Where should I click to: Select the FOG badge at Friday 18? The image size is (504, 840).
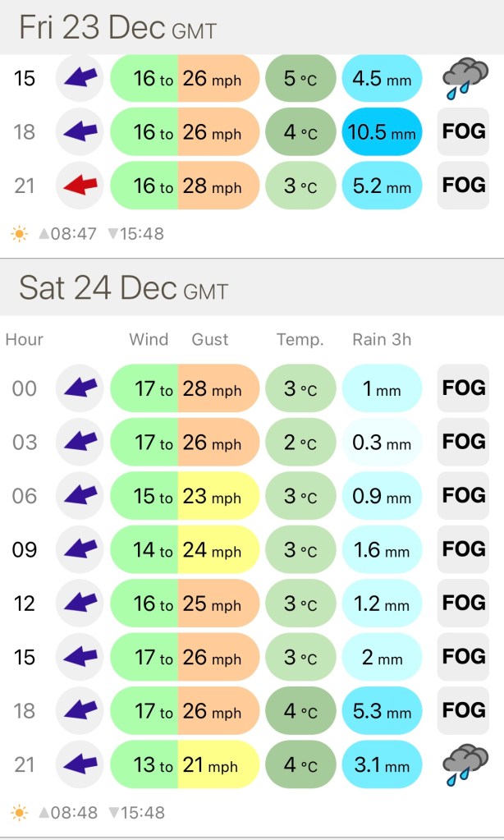(x=464, y=131)
